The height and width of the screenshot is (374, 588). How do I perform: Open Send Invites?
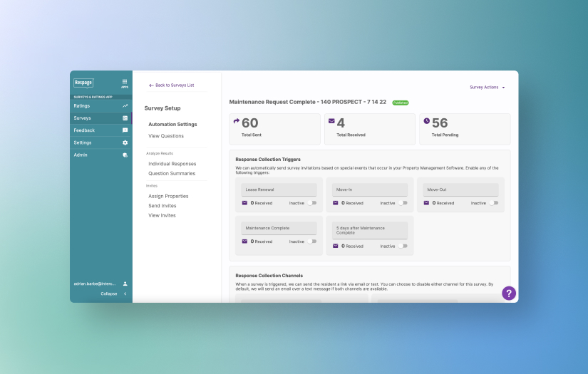click(x=163, y=206)
